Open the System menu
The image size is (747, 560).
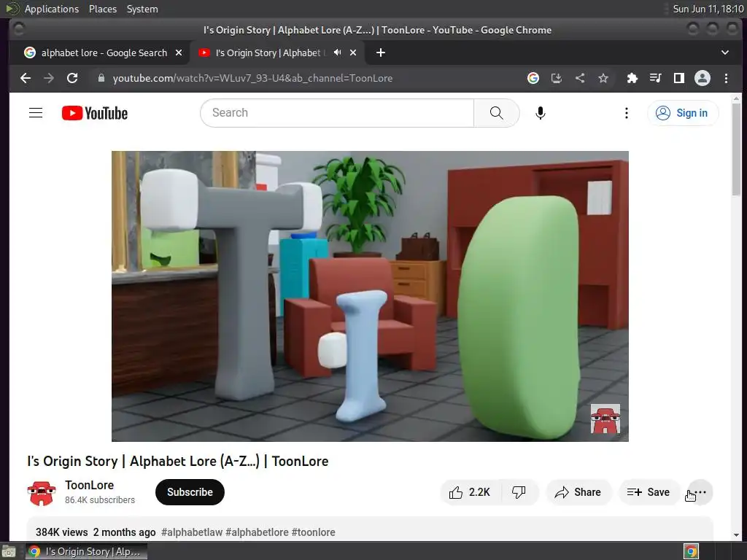click(142, 9)
